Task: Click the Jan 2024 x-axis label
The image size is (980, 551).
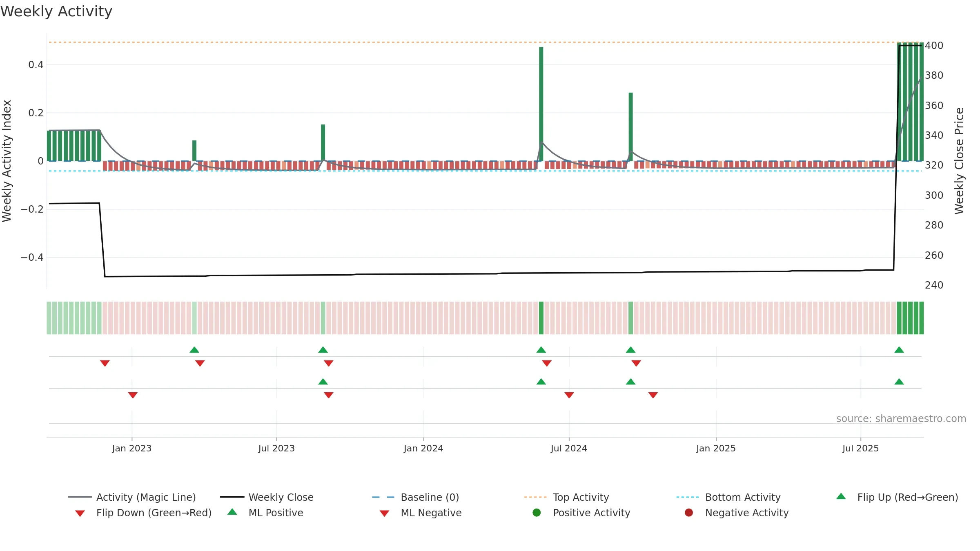Action: [x=423, y=448]
